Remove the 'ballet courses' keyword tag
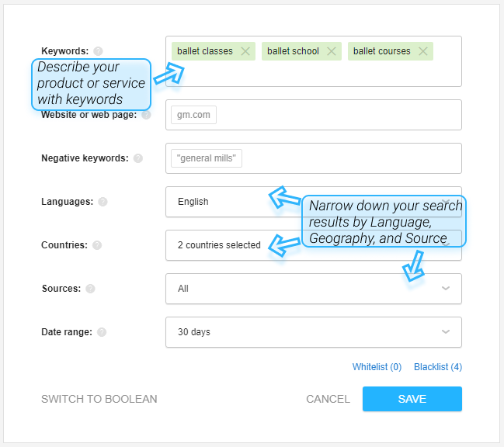This screenshot has width=504, height=447. pos(423,51)
